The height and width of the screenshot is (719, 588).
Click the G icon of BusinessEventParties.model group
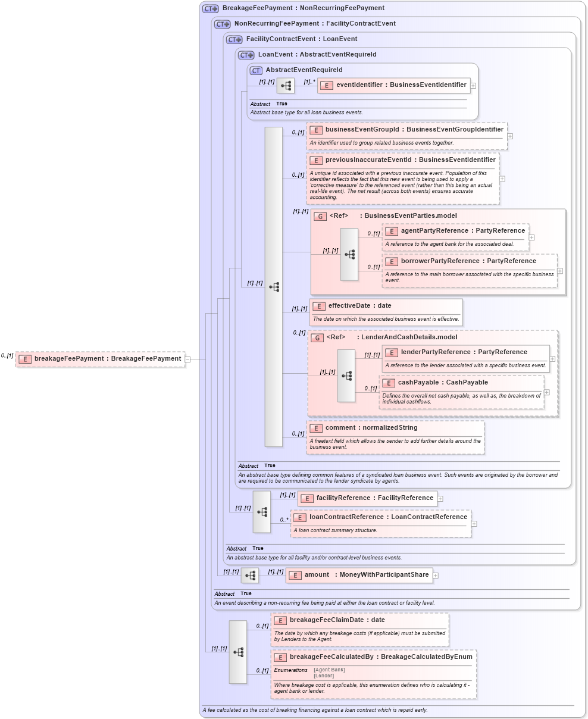(x=319, y=215)
